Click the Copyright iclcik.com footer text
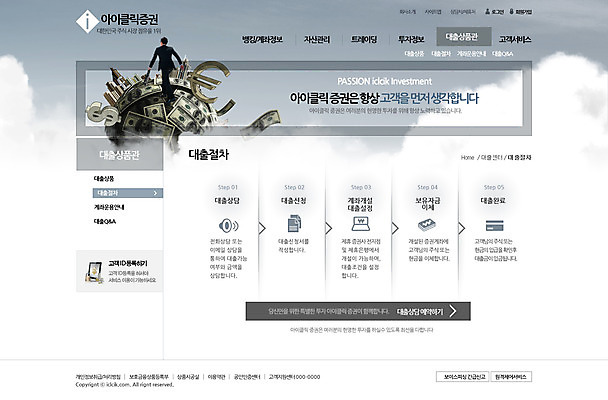 (x=124, y=384)
